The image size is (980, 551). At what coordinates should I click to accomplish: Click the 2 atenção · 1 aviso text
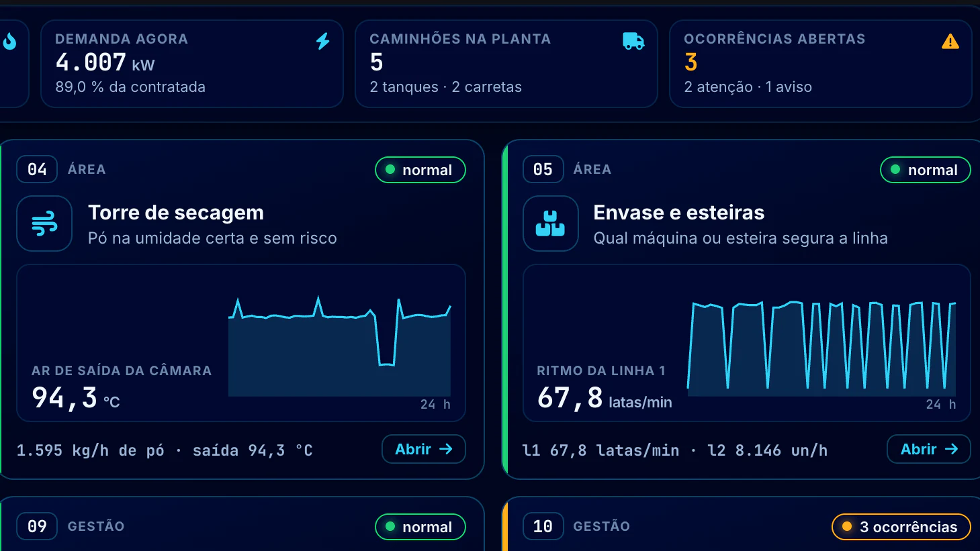748,87
